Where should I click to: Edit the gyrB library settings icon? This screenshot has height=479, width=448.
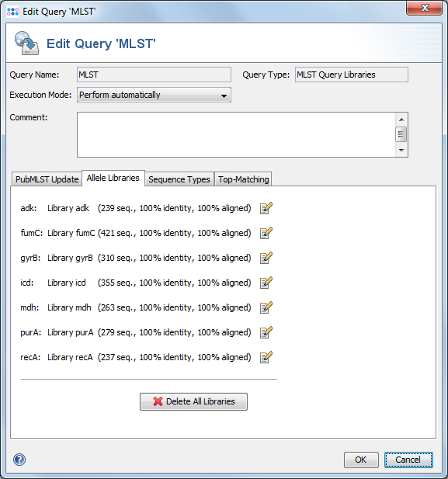point(266,258)
